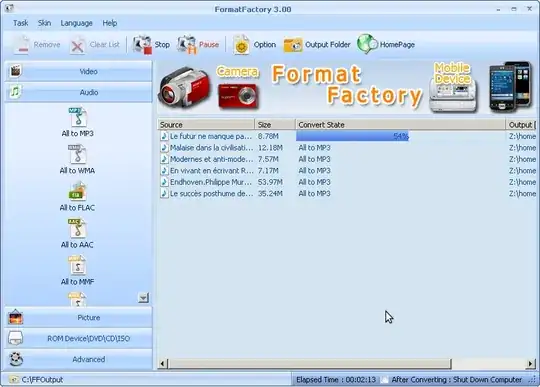The height and width of the screenshot is (387, 540).
Task: Visit the HomePage globe icon
Action: (367, 44)
